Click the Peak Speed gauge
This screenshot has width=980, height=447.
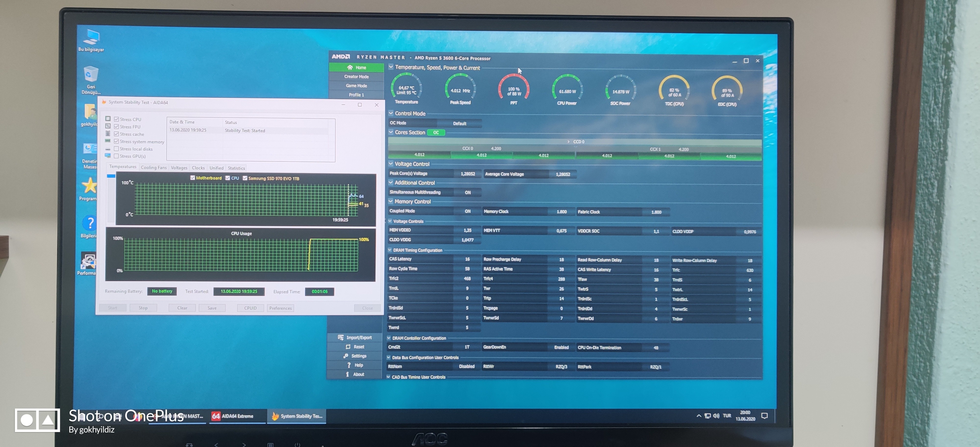(460, 89)
